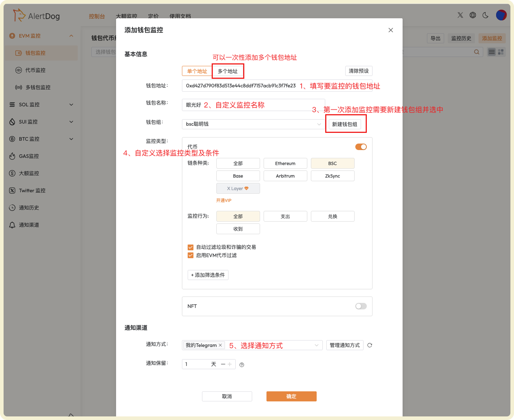Enable the NFT monitoring toggle

click(x=361, y=306)
